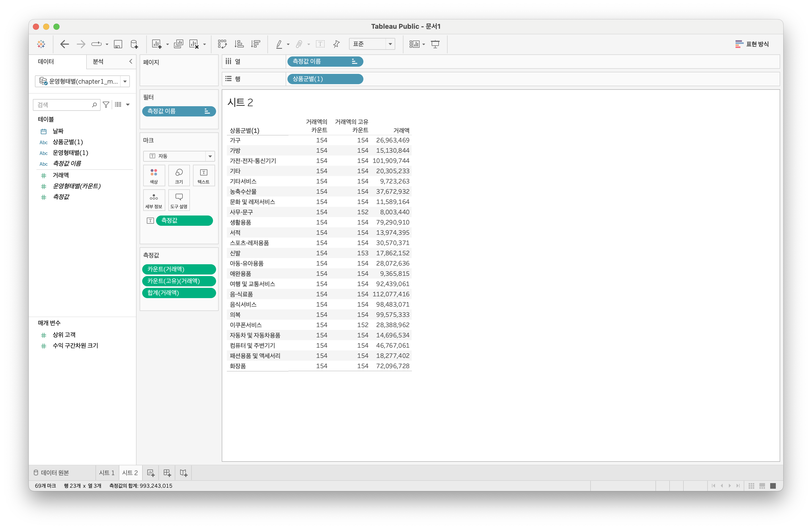Click the sort ascending toolbar icon
The image size is (812, 529).
tap(239, 44)
